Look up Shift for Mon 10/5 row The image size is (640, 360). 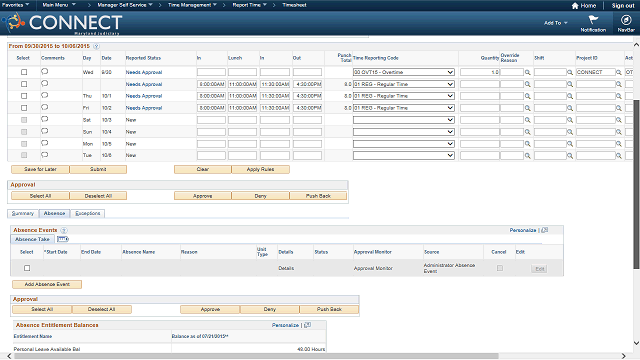pyautogui.click(x=570, y=144)
